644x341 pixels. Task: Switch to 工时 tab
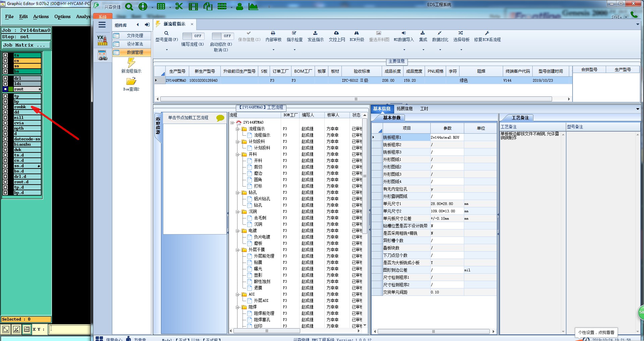424,109
